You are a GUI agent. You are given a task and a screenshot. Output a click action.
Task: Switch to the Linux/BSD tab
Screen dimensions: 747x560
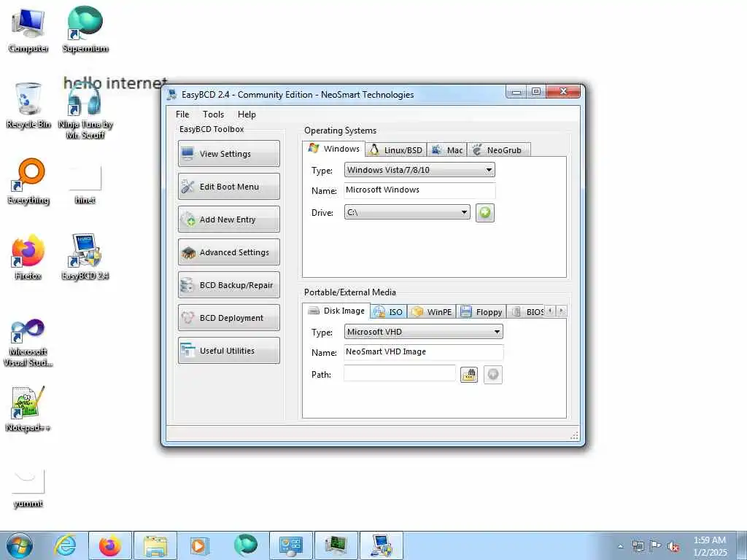pyautogui.click(x=396, y=150)
